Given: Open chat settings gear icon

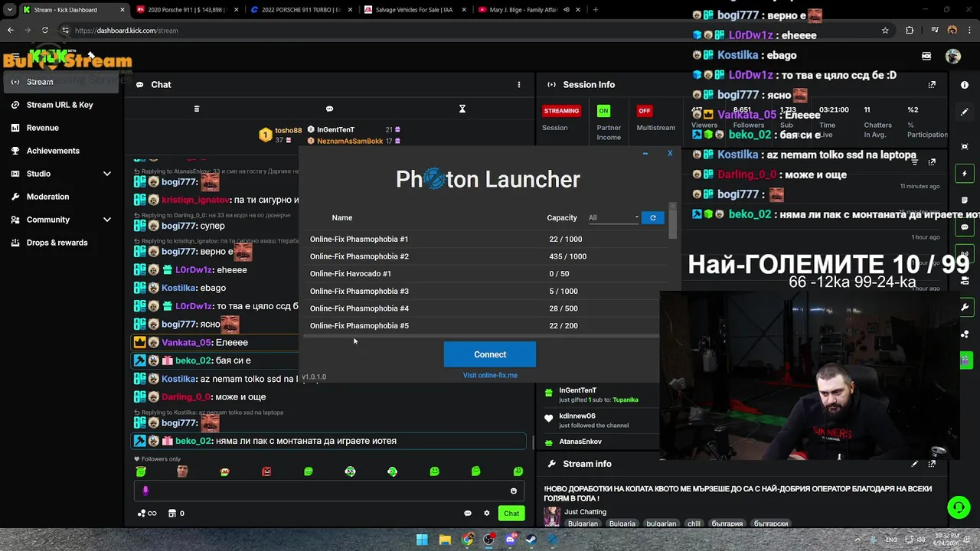Looking at the screenshot, I should [487, 514].
